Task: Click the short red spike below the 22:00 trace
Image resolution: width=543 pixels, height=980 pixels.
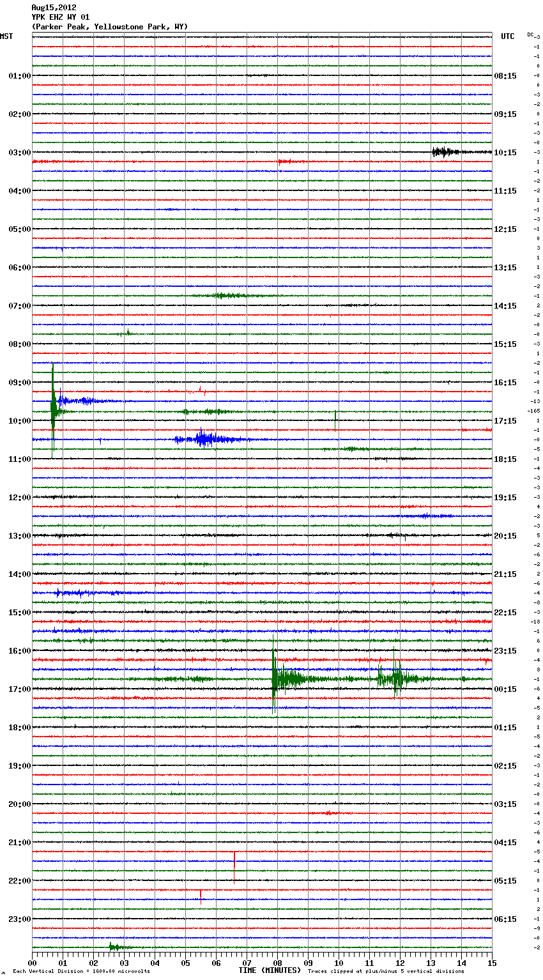Action: tap(201, 897)
